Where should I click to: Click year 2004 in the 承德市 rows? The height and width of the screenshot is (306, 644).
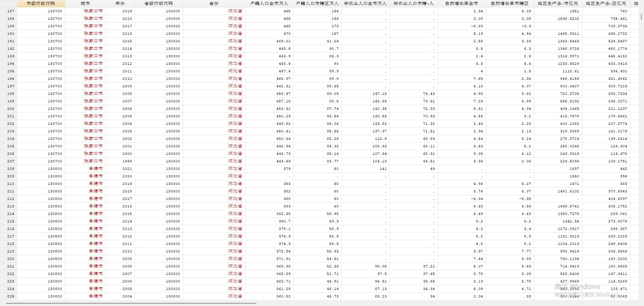click(x=120, y=296)
